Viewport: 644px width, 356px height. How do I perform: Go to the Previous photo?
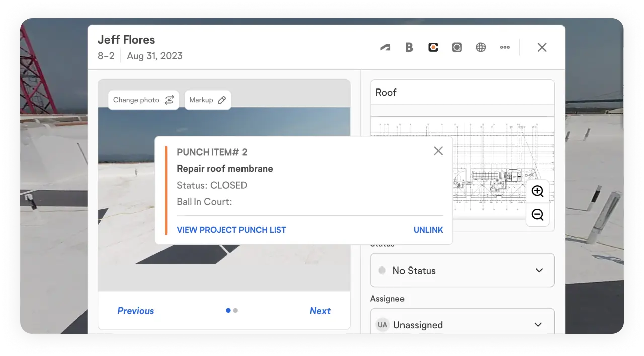(x=136, y=311)
